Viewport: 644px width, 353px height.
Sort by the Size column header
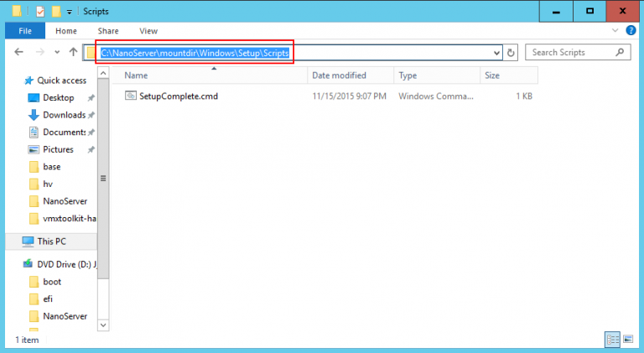point(508,75)
